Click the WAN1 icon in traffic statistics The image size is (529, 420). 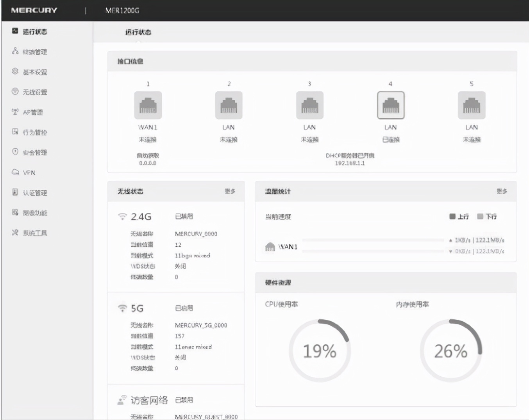pyautogui.click(x=270, y=247)
